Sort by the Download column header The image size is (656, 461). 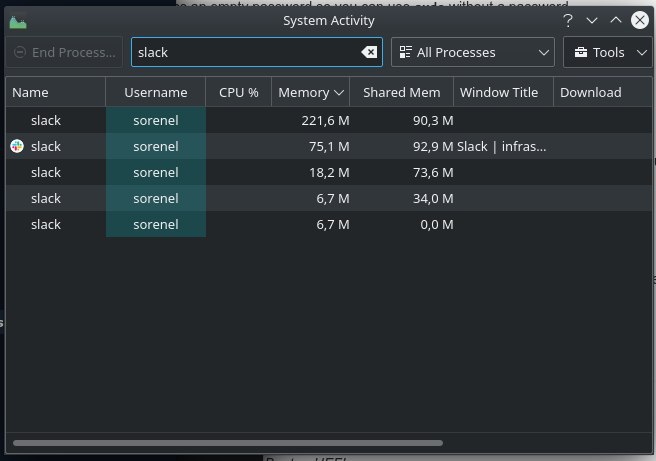tap(602, 92)
